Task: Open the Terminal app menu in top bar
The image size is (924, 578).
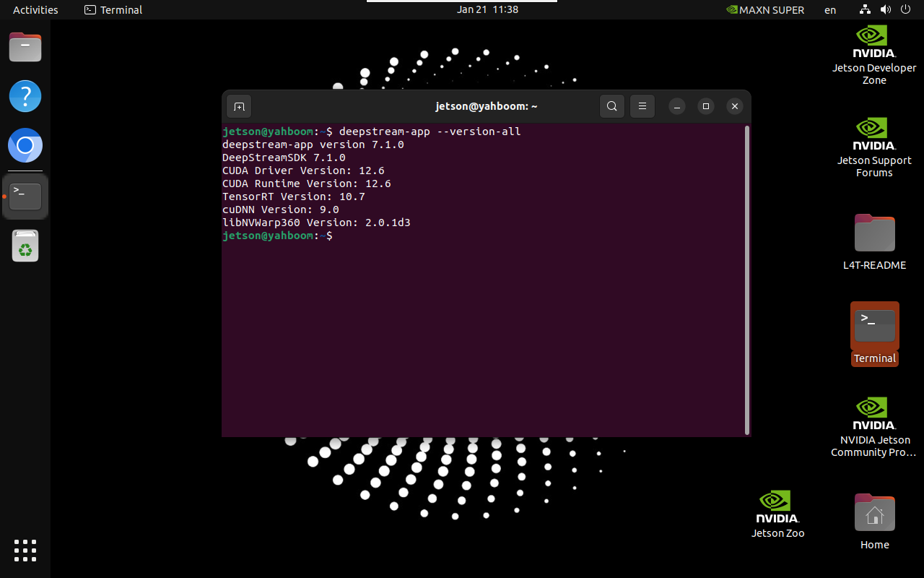Action: 113,10
